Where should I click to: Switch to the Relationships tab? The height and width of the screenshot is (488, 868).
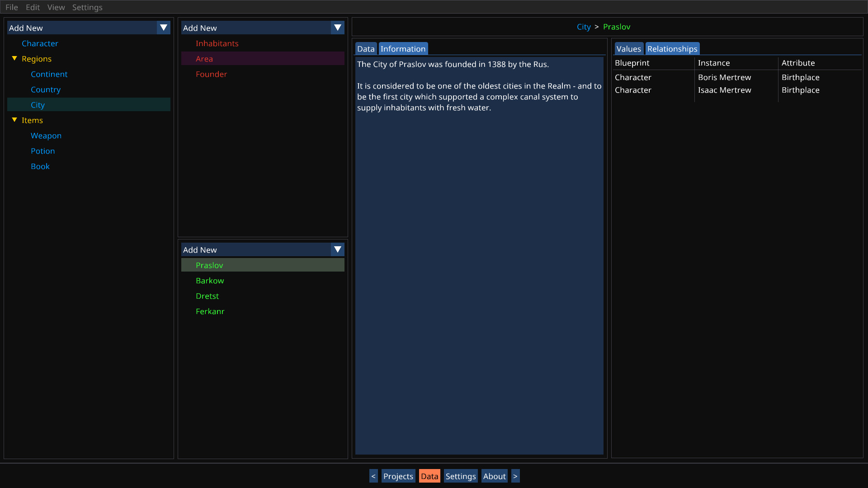click(x=672, y=49)
